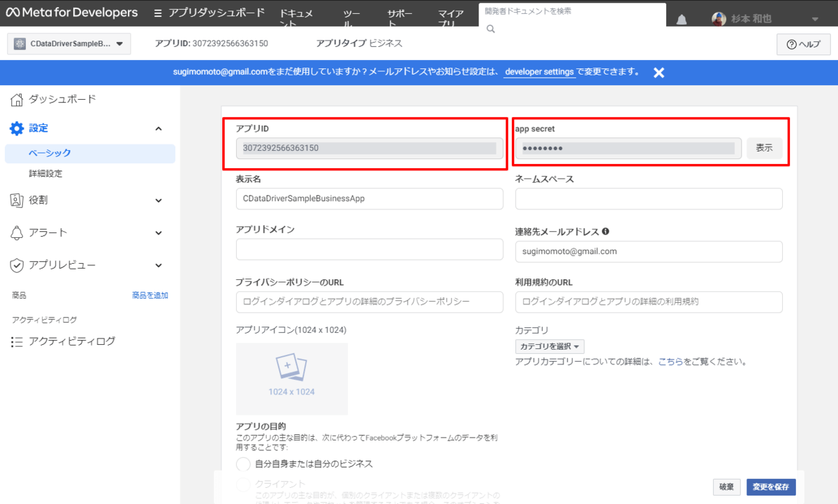Click 表示 to reveal app secret
The image size is (838, 504).
(x=764, y=148)
